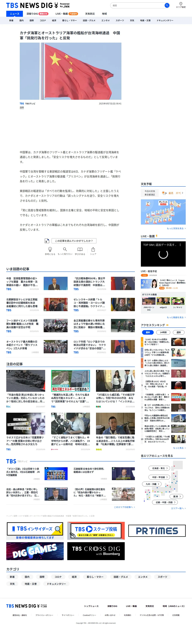
Task: Expand the 北海道・東北 area button
Action: 160,468
